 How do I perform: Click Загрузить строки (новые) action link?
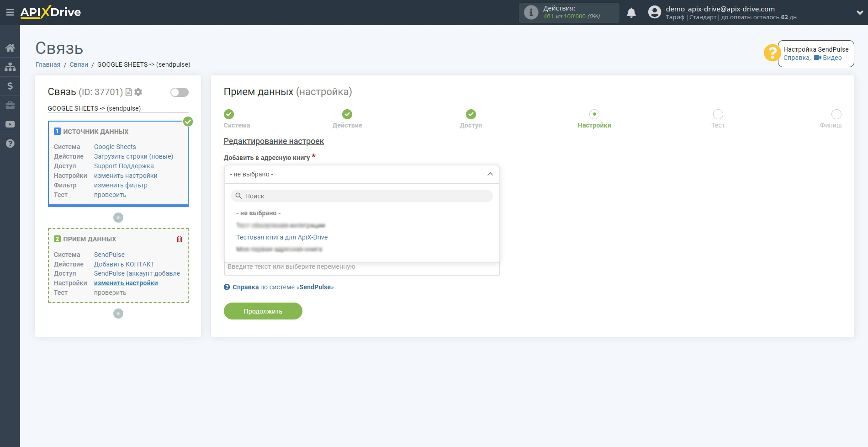click(133, 156)
